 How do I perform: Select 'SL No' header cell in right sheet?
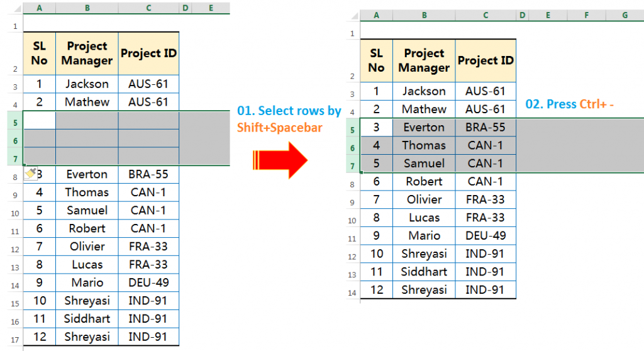tap(376, 60)
